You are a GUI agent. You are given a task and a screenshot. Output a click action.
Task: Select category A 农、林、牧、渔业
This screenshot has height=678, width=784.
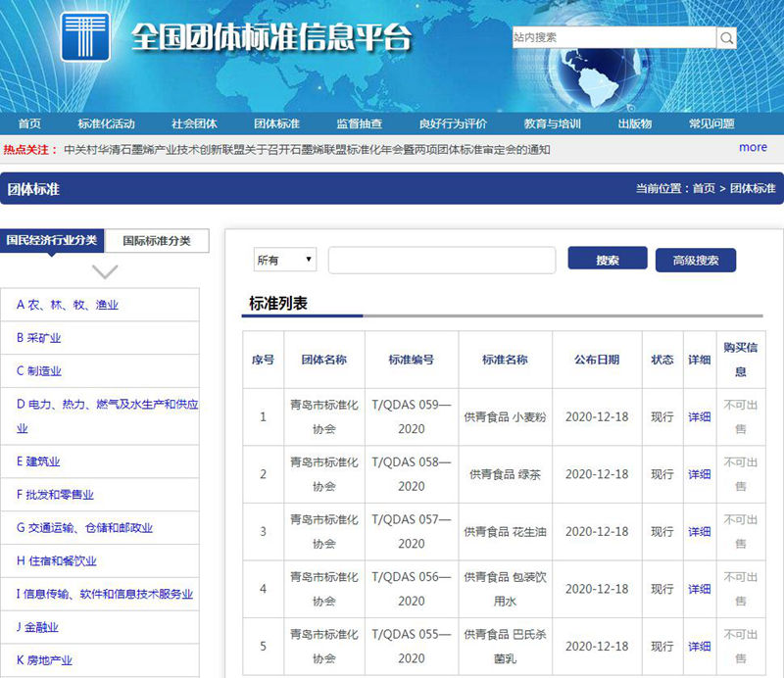[68, 305]
